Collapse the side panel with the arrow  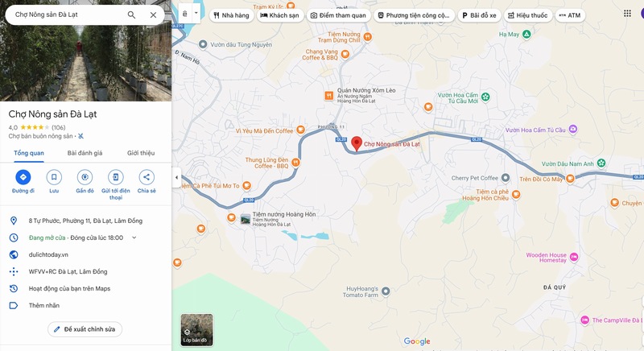[x=176, y=178]
